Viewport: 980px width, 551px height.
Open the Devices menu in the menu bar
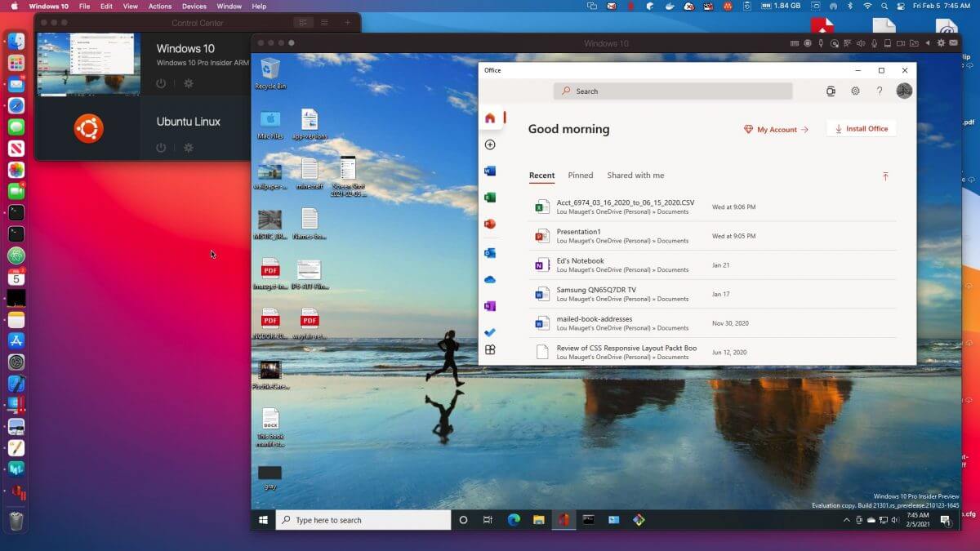point(194,7)
